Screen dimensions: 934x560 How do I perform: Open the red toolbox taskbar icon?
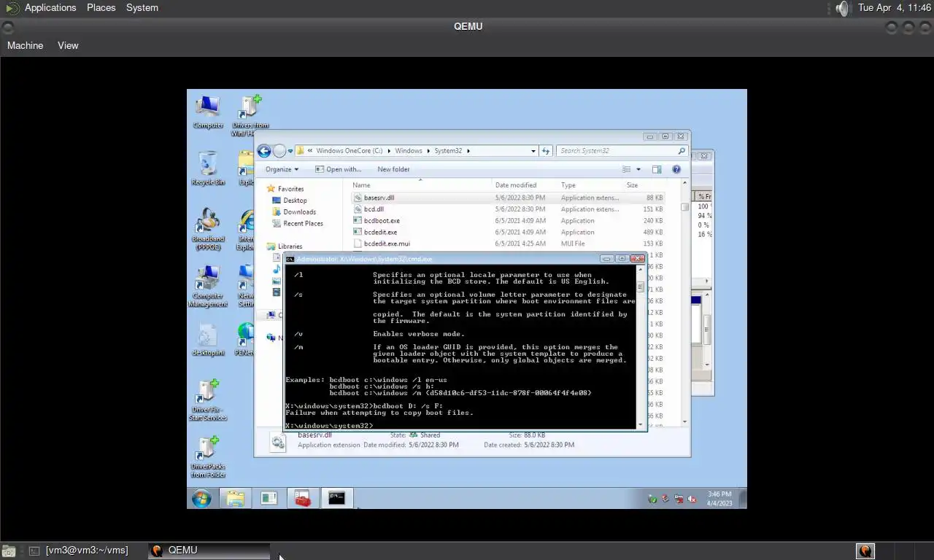tap(302, 498)
